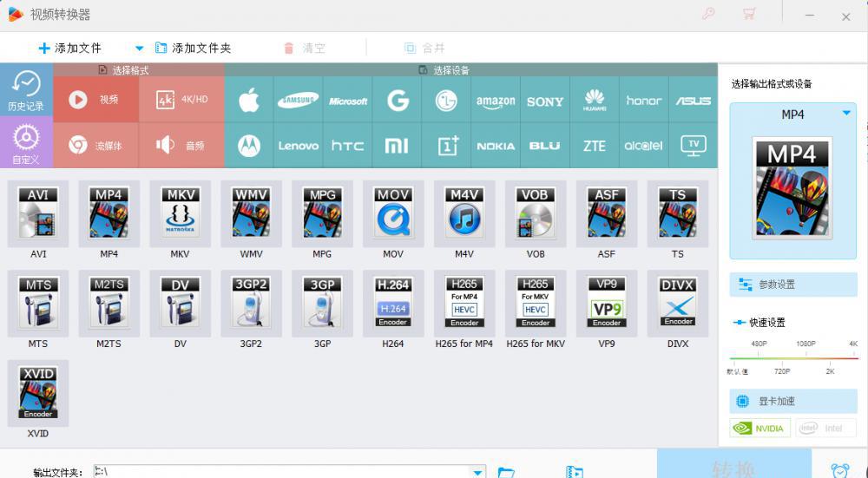868x478 pixels.
Task: Click the 清空 clear button
Action: coord(305,48)
